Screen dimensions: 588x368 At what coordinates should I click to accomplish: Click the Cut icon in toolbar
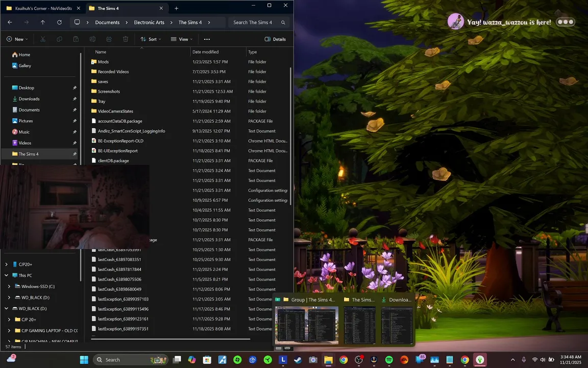(43, 39)
